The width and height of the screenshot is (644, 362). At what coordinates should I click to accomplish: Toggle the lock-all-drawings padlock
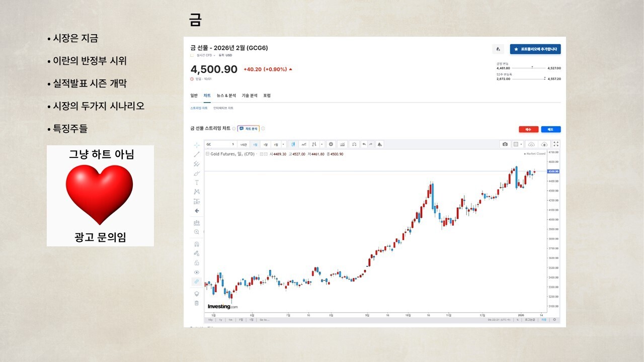point(197,262)
